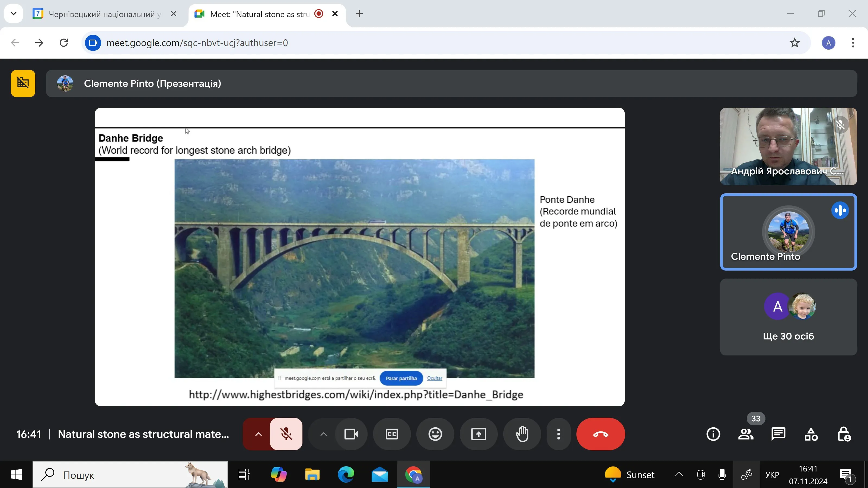The height and width of the screenshot is (488, 868).
Task: Bookmark this page with star icon
Action: click(x=794, y=43)
